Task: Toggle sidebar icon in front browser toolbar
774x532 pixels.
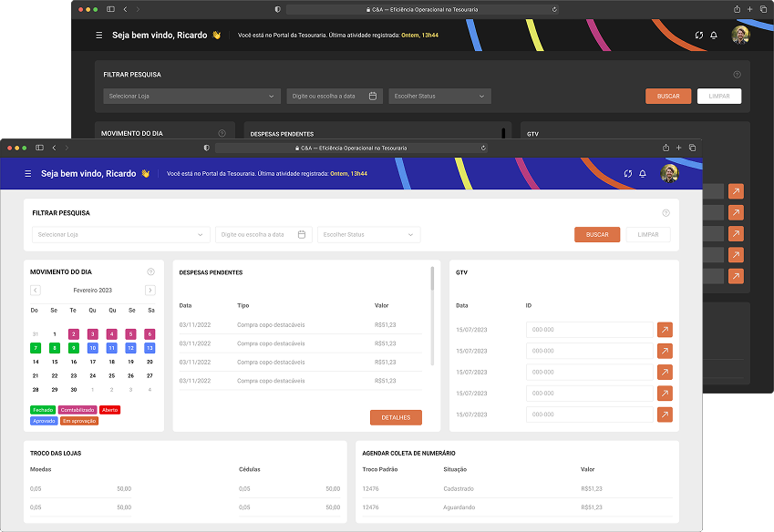Action: 39,148
